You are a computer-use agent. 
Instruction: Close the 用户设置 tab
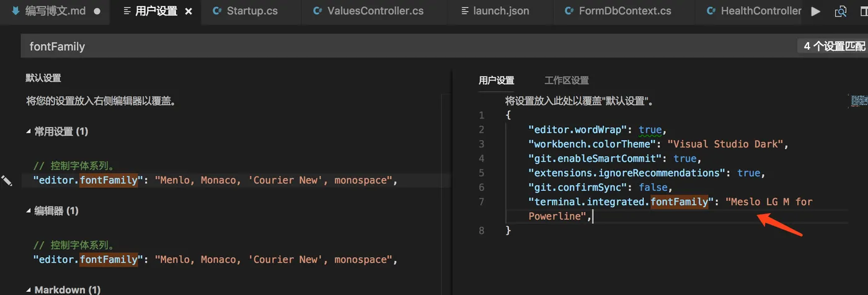[188, 11]
